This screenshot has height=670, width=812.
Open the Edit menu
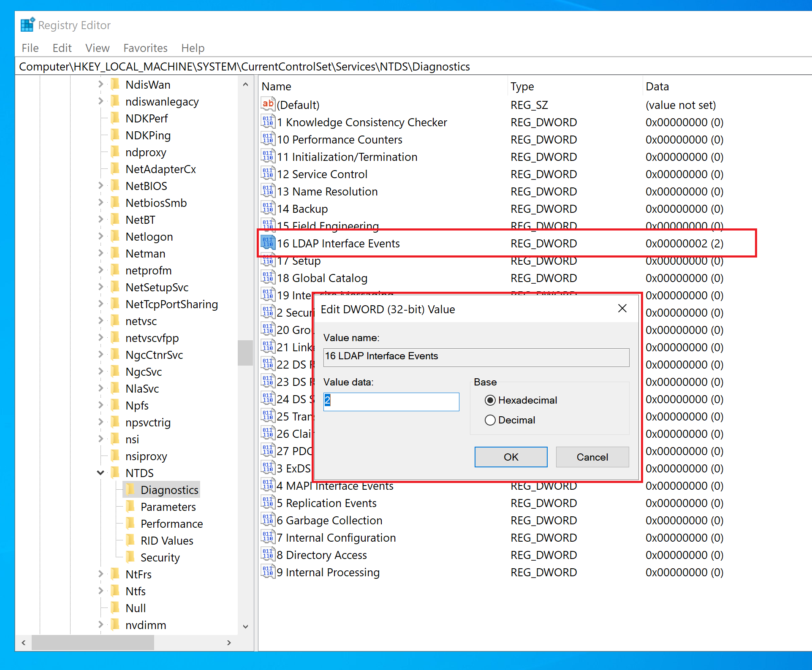62,48
